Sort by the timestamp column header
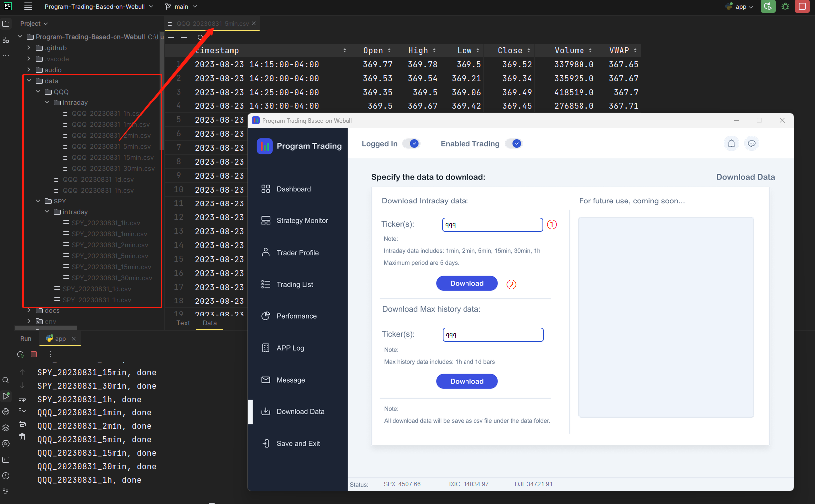Image resolution: width=815 pixels, height=504 pixels. [x=271, y=50]
